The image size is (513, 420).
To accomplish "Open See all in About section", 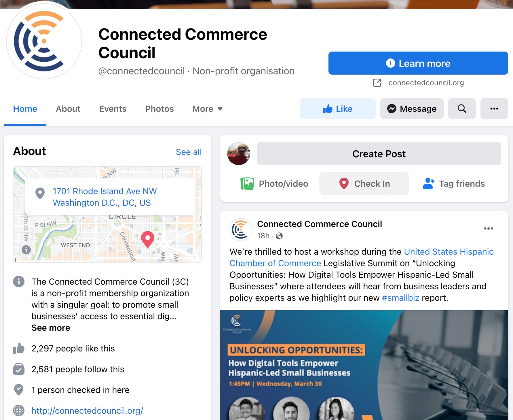I will click(x=189, y=152).
